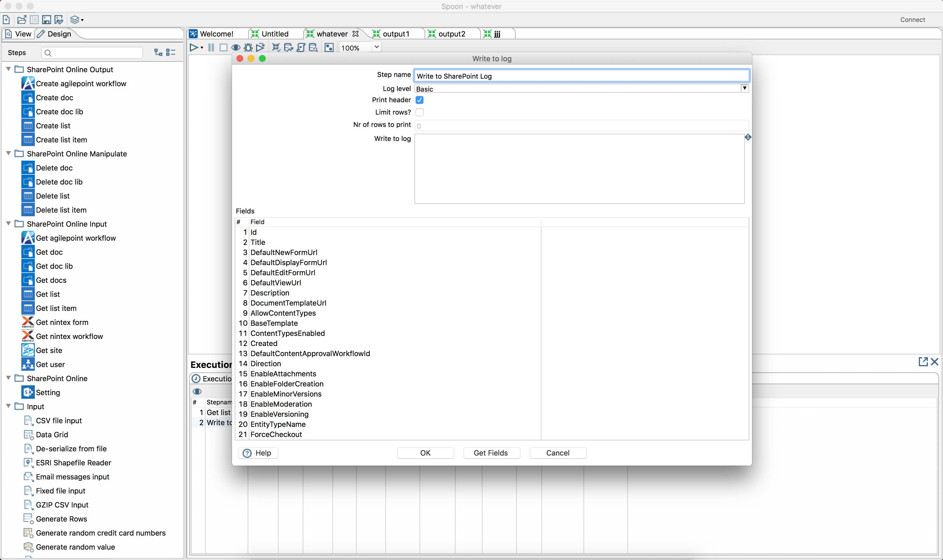Verify the transformation
The width and height of the screenshot is (943, 560).
coord(276,47)
